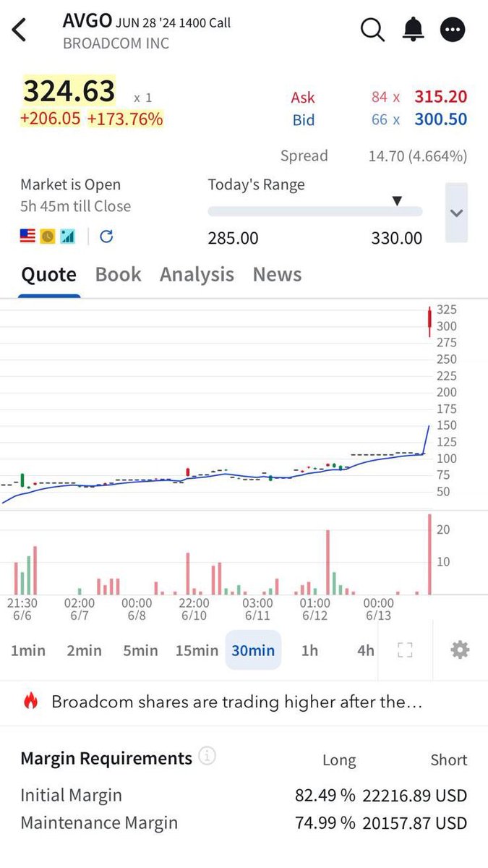
Task: Tap the '5h 45m till Close' status
Action: pyautogui.click(x=76, y=206)
